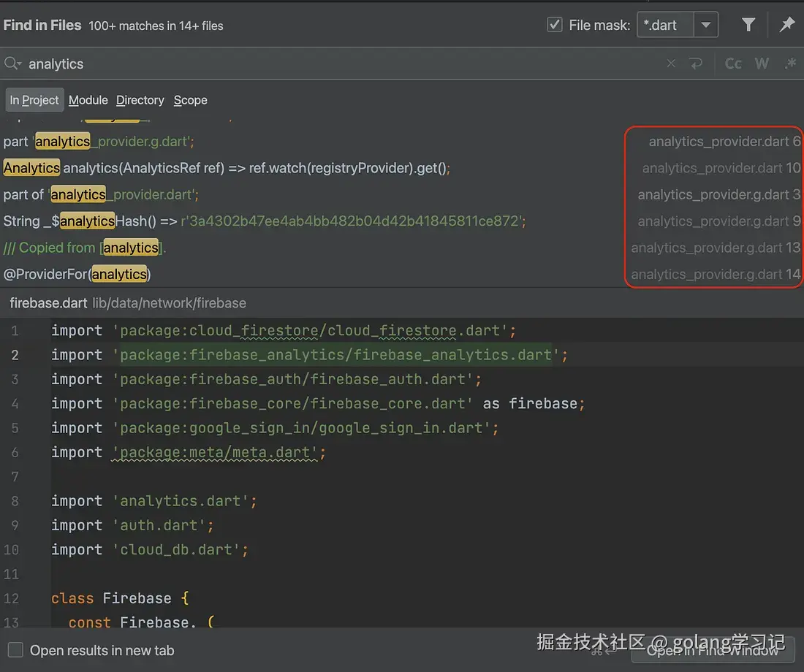Viewport: 804px width, 672px height.
Task: Click file label analytics_provider.g.dart 13
Action: coord(716,248)
